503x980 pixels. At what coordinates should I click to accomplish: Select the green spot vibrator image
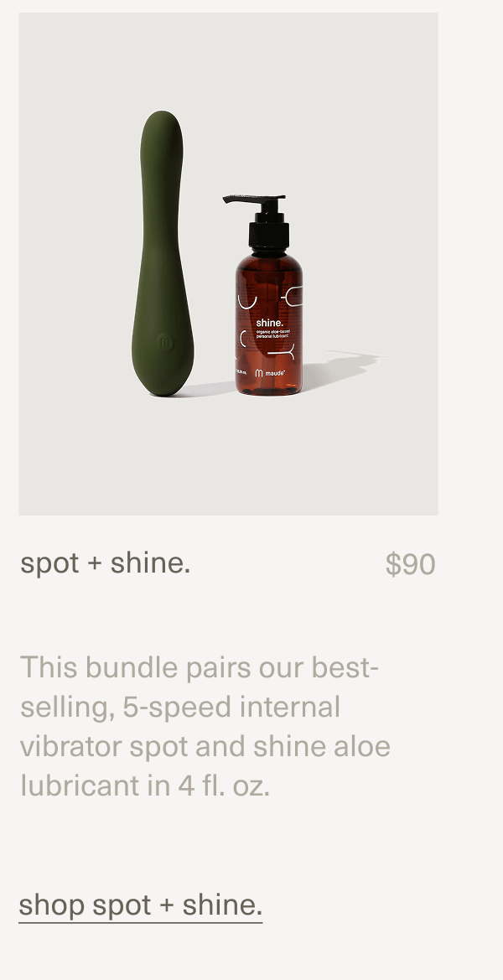(166, 251)
